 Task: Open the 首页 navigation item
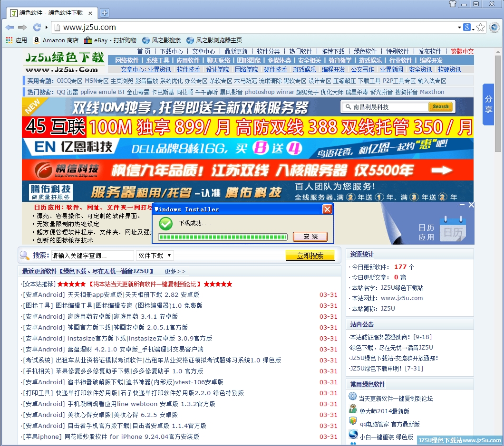[144, 51]
